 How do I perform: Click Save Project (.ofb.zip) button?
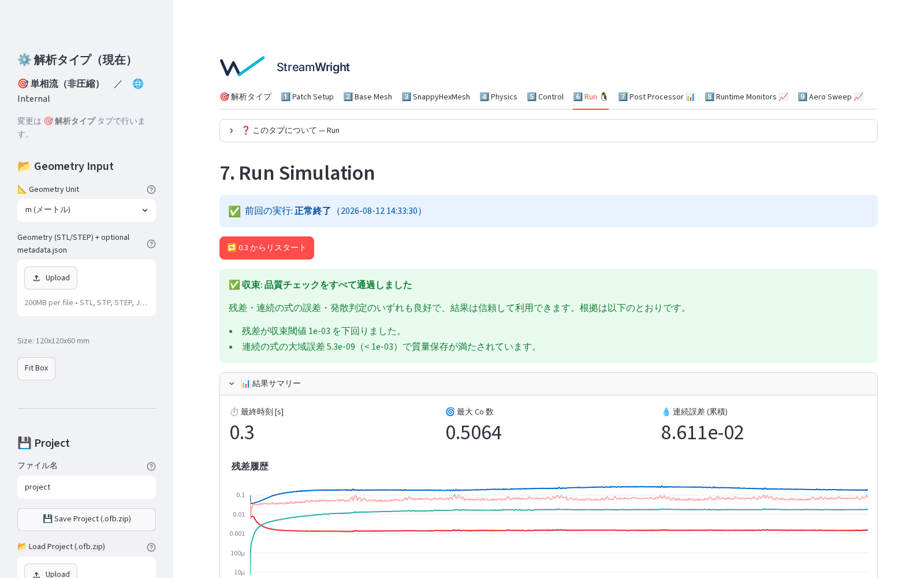[x=87, y=520]
